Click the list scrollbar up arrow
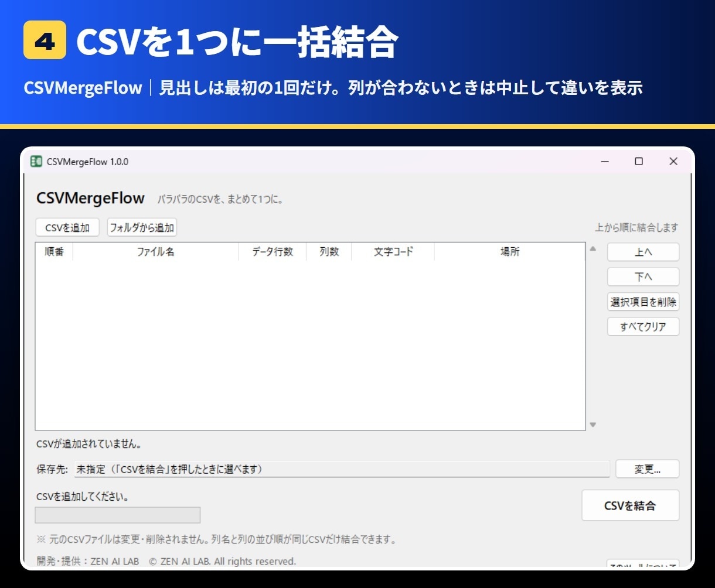715x588 pixels. click(x=593, y=249)
